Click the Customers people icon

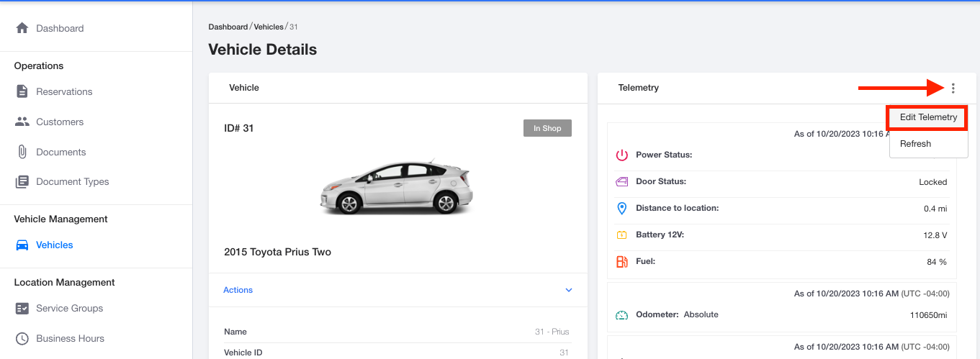(x=22, y=122)
